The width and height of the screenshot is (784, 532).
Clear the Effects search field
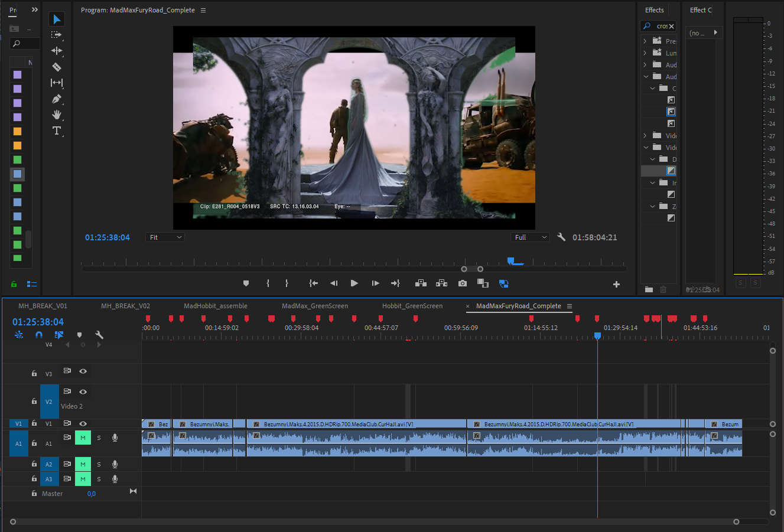[671, 26]
